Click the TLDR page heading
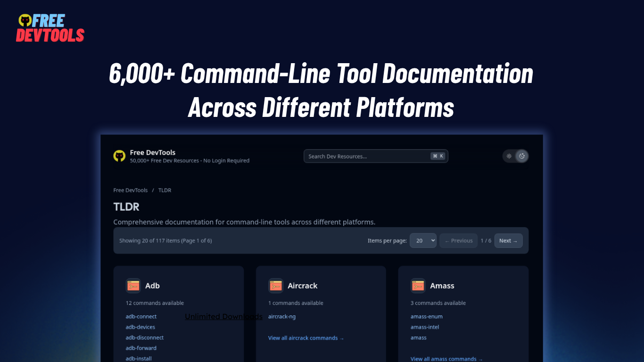Screen dimensions: 644x362 tap(126, 207)
